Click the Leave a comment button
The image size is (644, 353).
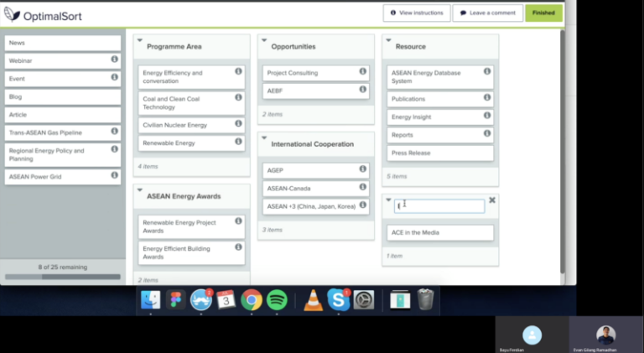pyautogui.click(x=488, y=13)
